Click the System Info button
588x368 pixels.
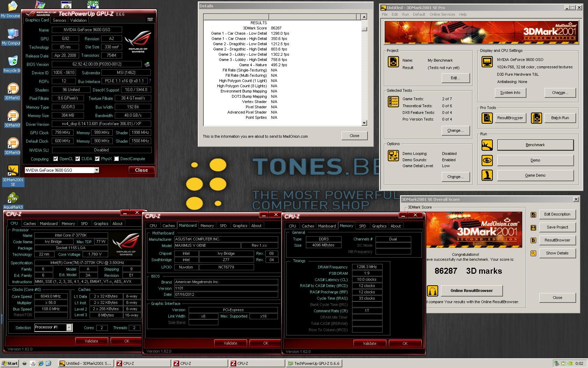(510, 93)
